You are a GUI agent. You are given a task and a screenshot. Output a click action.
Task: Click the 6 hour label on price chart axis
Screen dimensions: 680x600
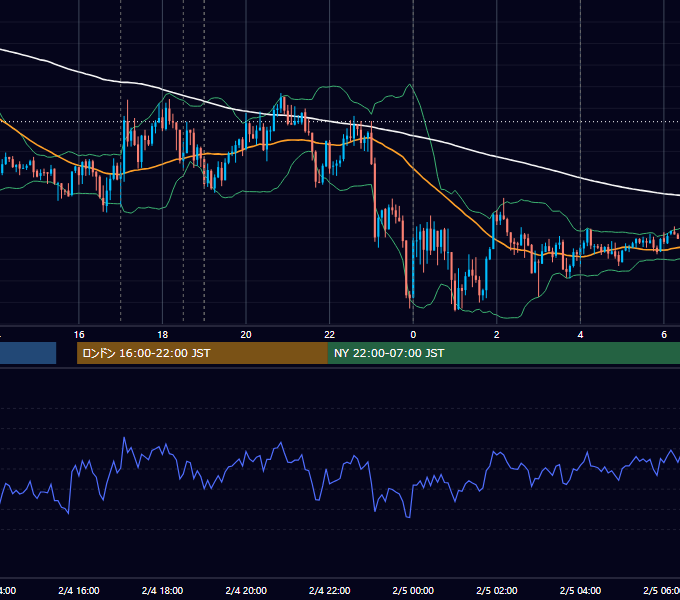[x=664, y=334]
